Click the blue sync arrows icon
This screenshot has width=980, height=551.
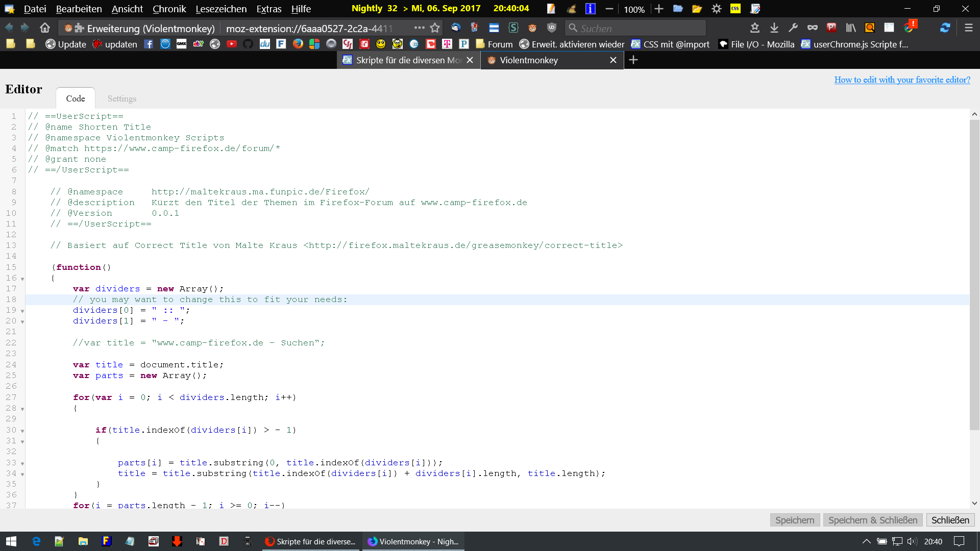[945, 28]
